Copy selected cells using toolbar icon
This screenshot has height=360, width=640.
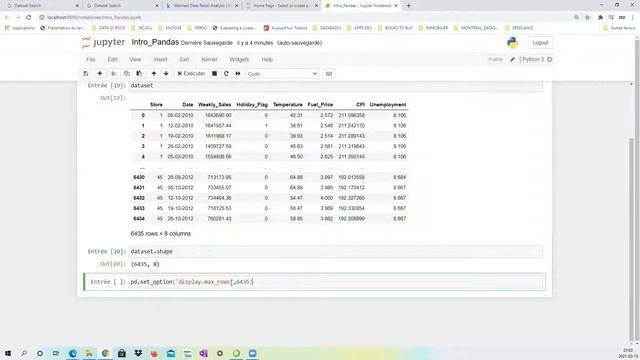(127, 73)
